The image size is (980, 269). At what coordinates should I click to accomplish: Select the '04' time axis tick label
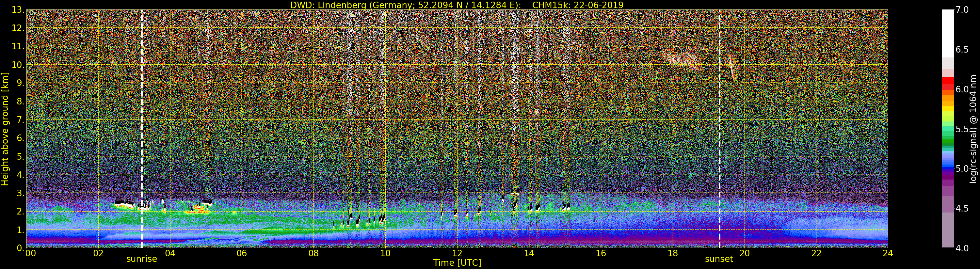(170, 253)
